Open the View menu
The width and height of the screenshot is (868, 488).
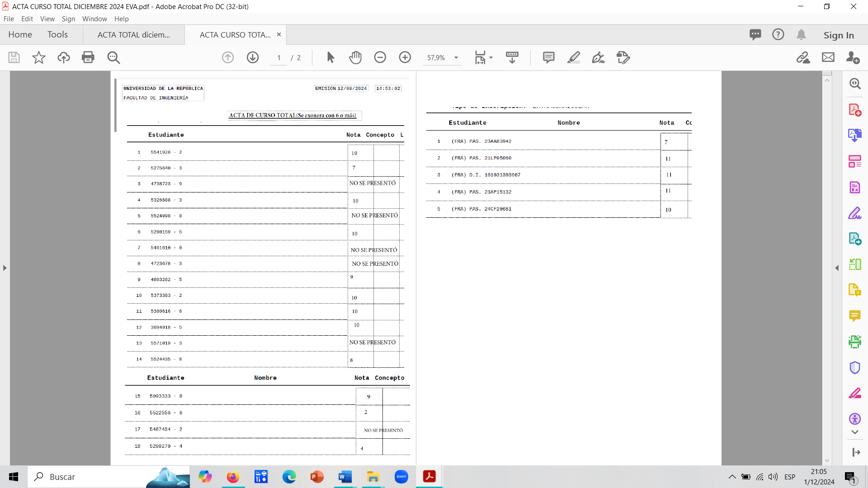point(47,19)
